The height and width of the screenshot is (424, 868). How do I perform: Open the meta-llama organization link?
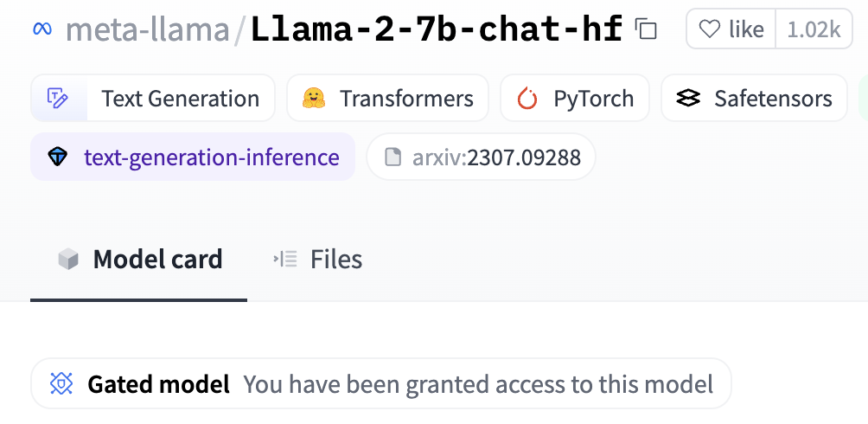(x=147, y=29)
